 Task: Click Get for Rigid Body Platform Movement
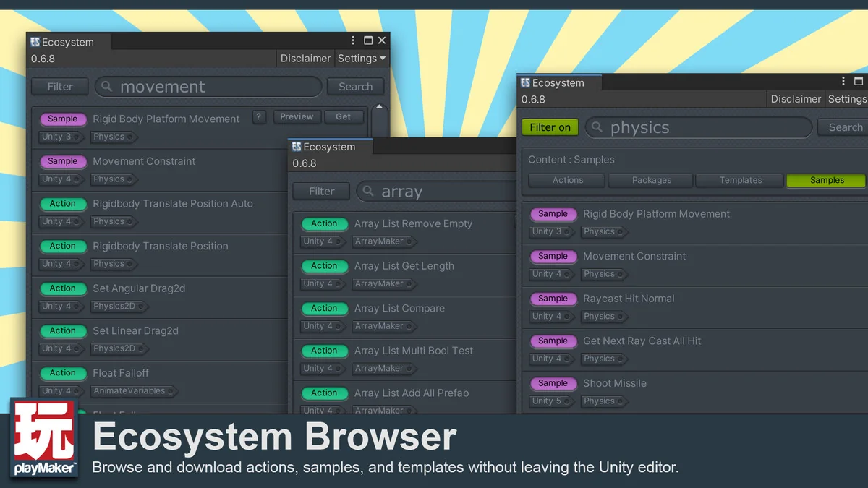(x=344, y=117)
